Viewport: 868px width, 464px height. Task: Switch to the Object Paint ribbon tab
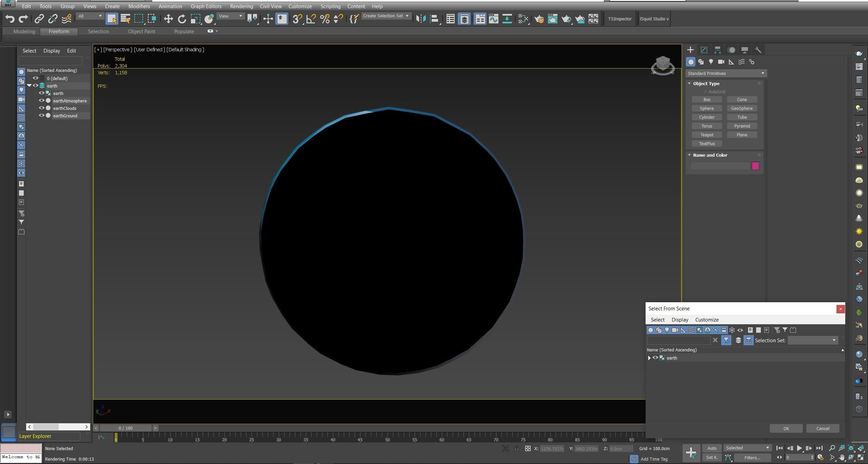pos(141,31)
